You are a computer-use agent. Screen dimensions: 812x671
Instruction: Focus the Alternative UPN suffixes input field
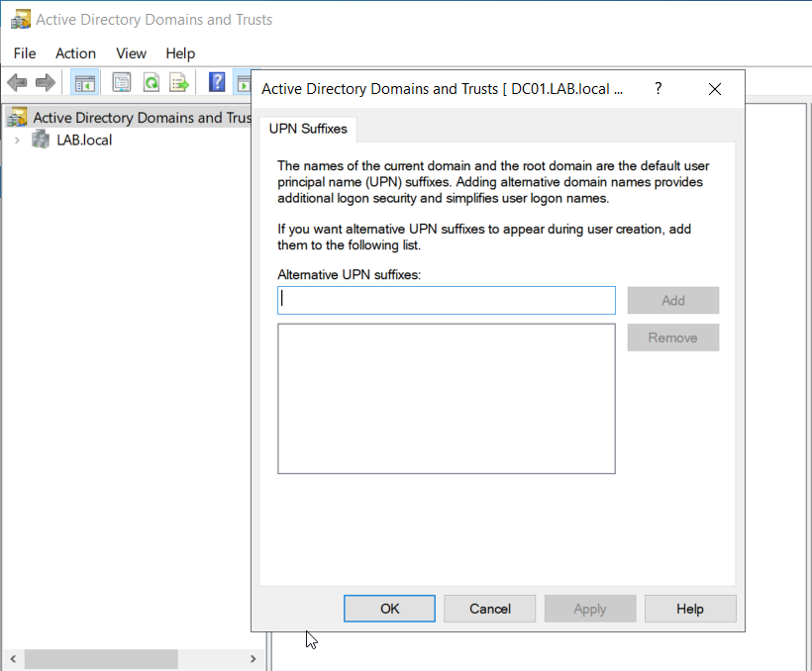[447, 300]
